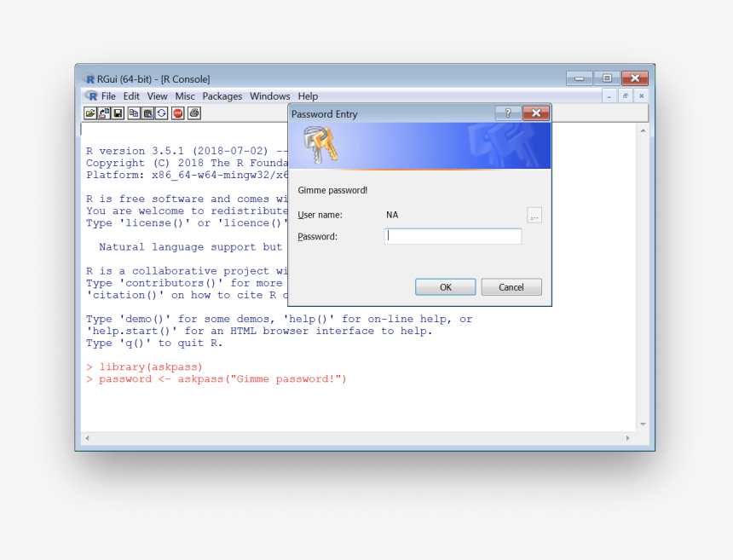This screenshot has height=560, width=733.
Task: Click the 'NA' user name value
Action: click(392, 215)
